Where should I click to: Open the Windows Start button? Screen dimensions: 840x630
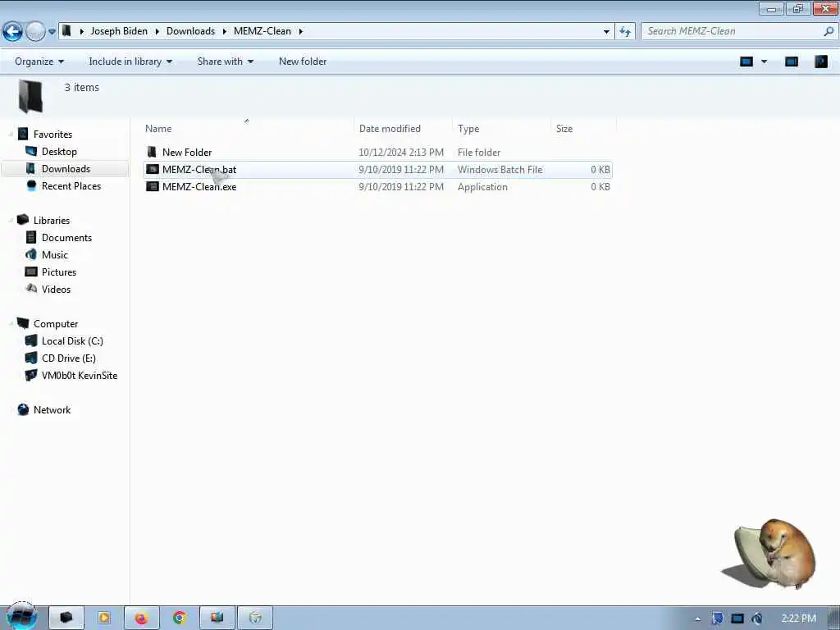click(x=22, y=617)
